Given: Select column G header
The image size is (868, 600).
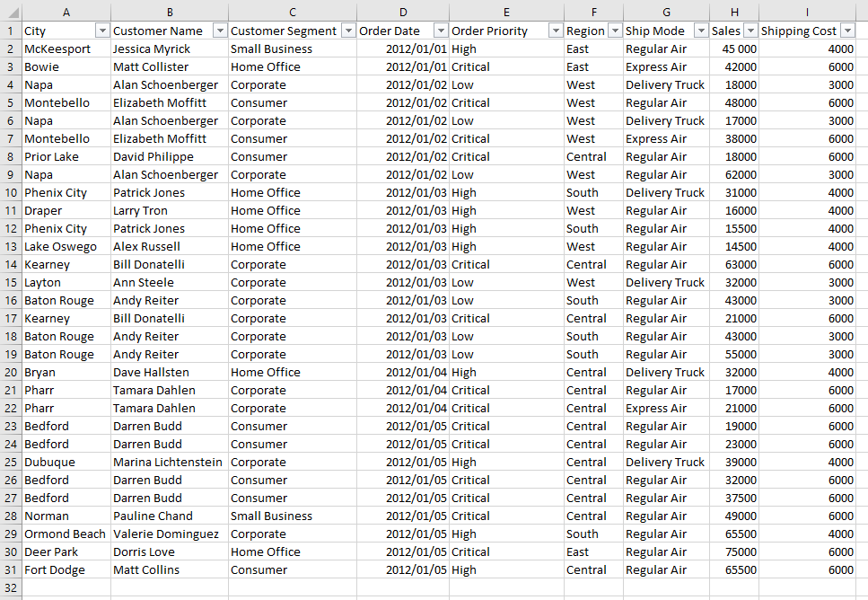Looking at the screenshot, I should coord(667,12).
